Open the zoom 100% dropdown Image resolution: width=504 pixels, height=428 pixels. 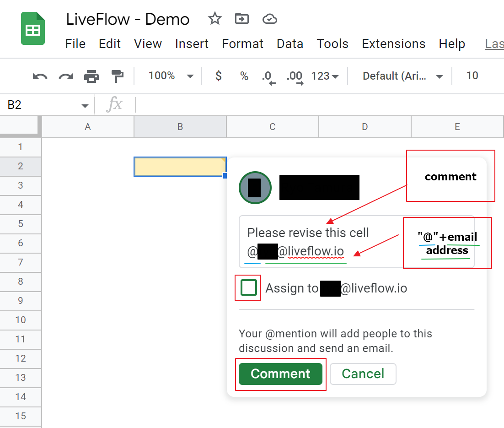171,76
